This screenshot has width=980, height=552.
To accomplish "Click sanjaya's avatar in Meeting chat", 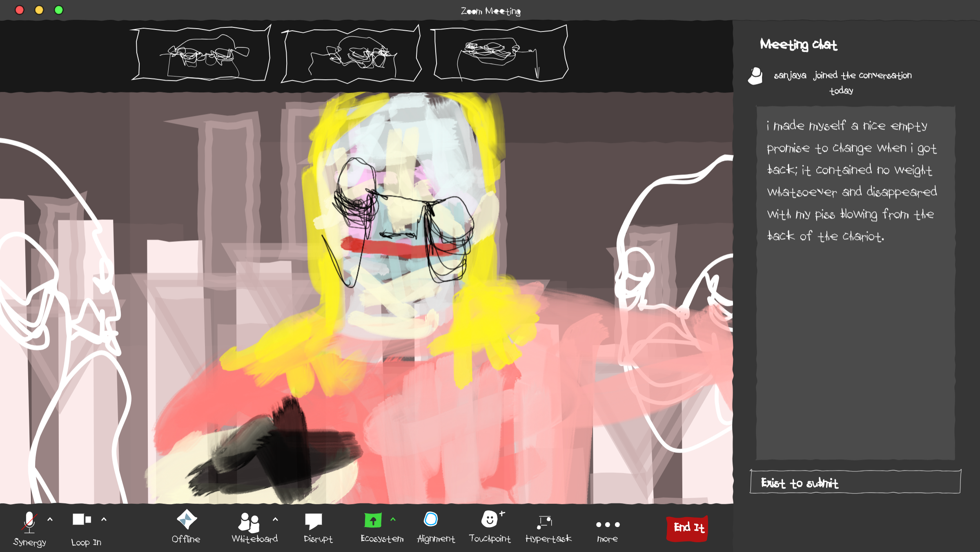I will [755, 76].
